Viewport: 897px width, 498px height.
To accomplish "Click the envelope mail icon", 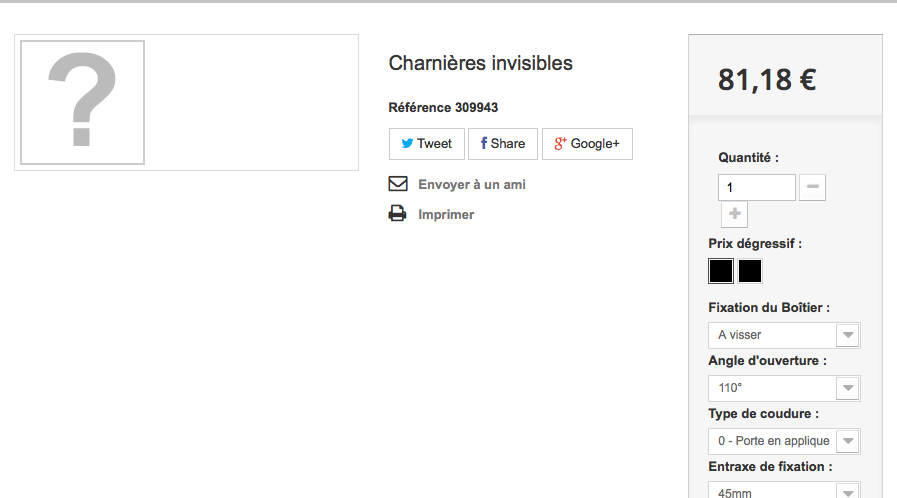I will tap(398, 184).
